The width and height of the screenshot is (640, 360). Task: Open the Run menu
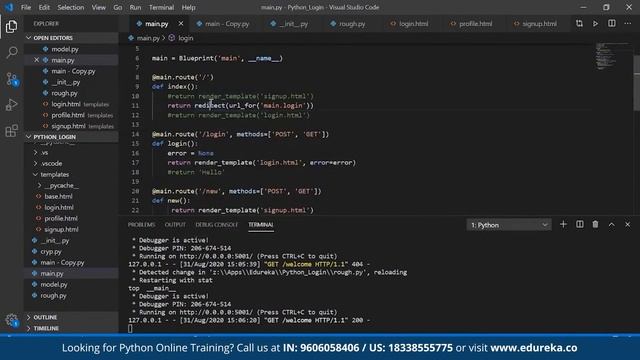[x=135, y=7]
